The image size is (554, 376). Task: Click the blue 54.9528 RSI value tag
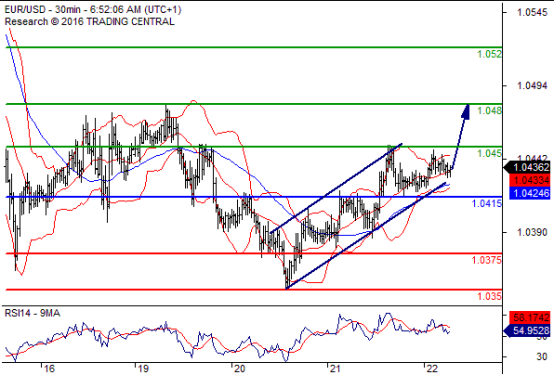coord(528,330)
